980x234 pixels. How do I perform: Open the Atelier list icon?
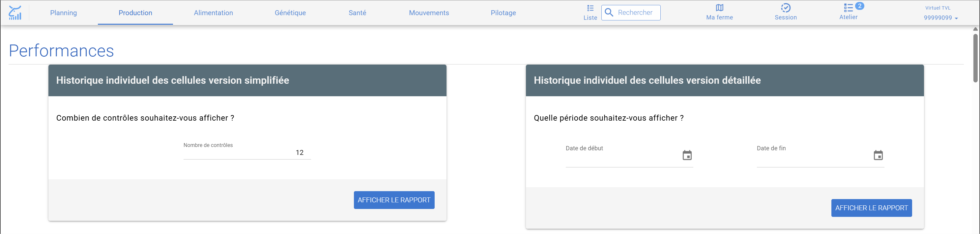click(848, 8)
